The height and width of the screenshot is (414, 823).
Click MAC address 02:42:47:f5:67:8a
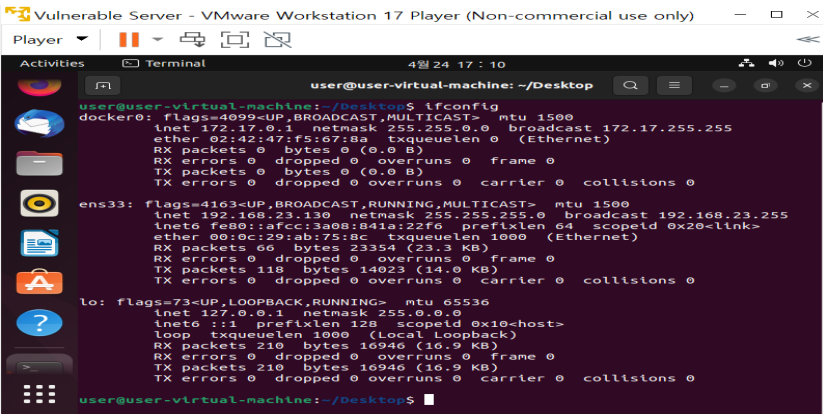pyautogui.click(x=289, y=139)
